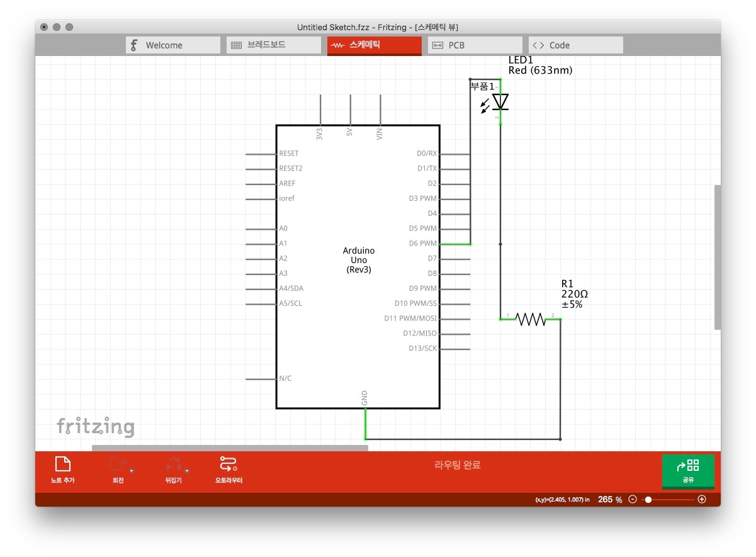
Task: Click the schematic tab resistor icon
Action: [x=338, y=45]
